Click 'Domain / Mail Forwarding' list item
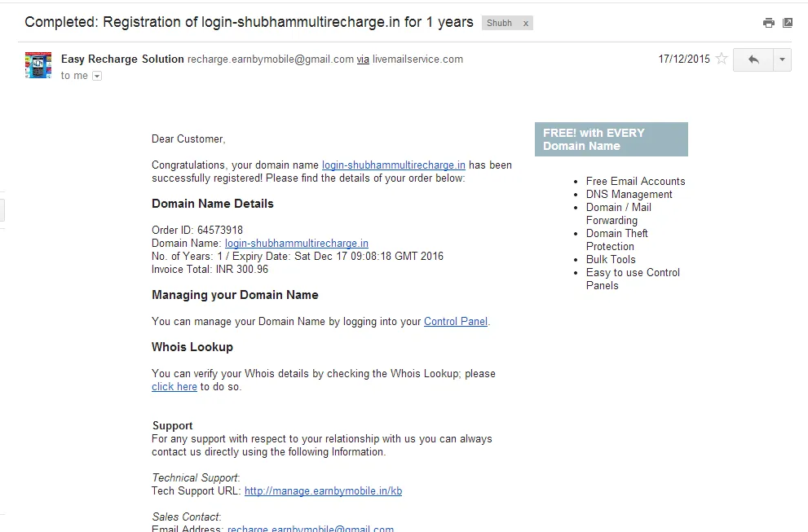808x532 pixels. click(618, 213)
